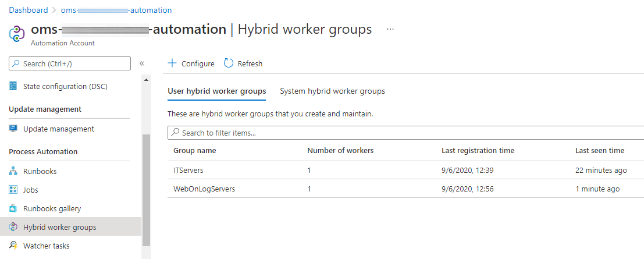Click the 1 minute ago cell
This screenshot has width=644, height=259.
pos(597,189)
